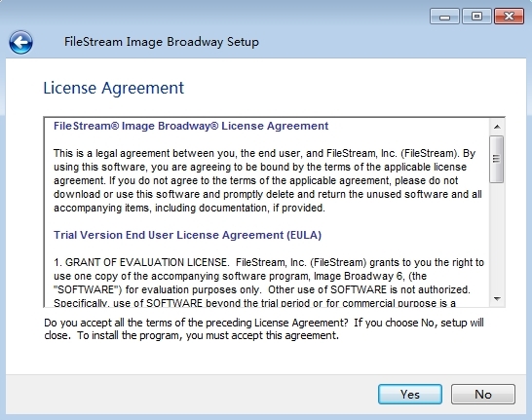Go back using the blue arrow button
The image size is (532, 420).
click(x=20, y=43)
